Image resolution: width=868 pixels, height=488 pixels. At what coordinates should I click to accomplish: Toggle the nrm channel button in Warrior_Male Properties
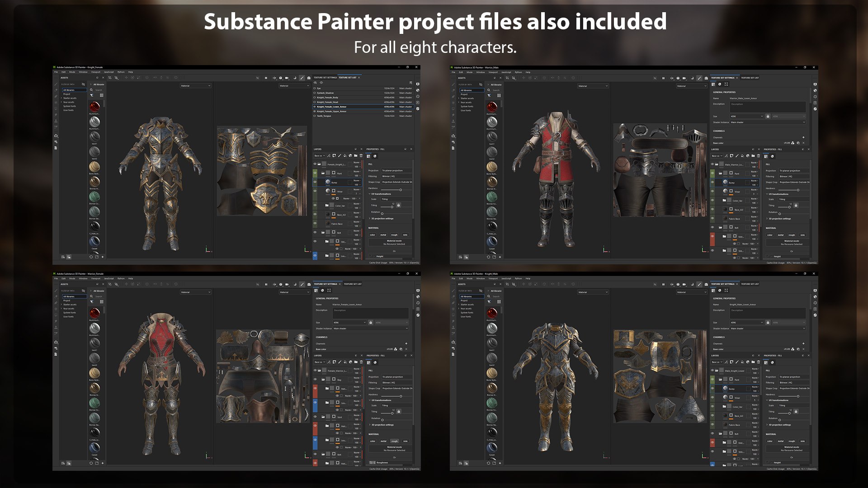click(802, 235)
